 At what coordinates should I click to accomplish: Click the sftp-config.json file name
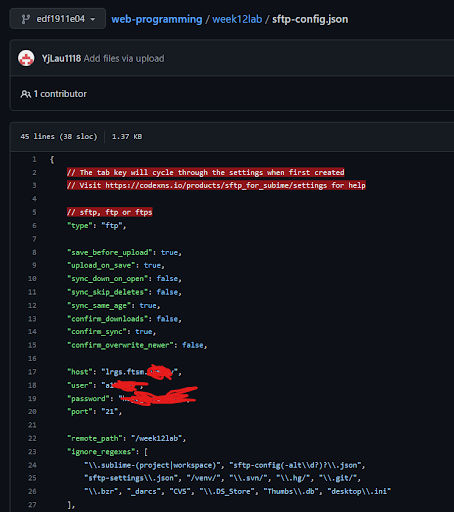tap(310, 19)
